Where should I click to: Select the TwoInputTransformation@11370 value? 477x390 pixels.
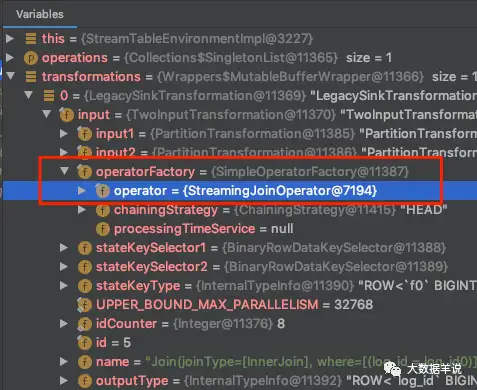pos(231,115)
